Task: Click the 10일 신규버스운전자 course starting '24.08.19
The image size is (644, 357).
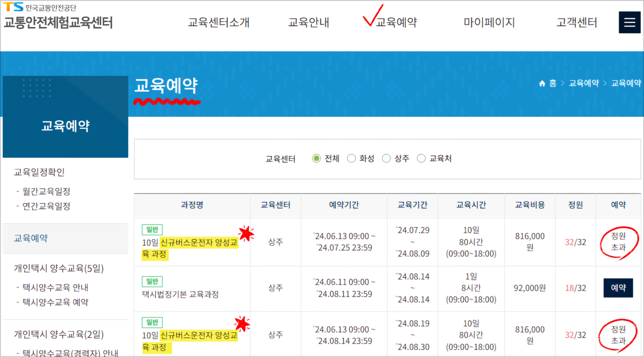Action: point(190,341)
